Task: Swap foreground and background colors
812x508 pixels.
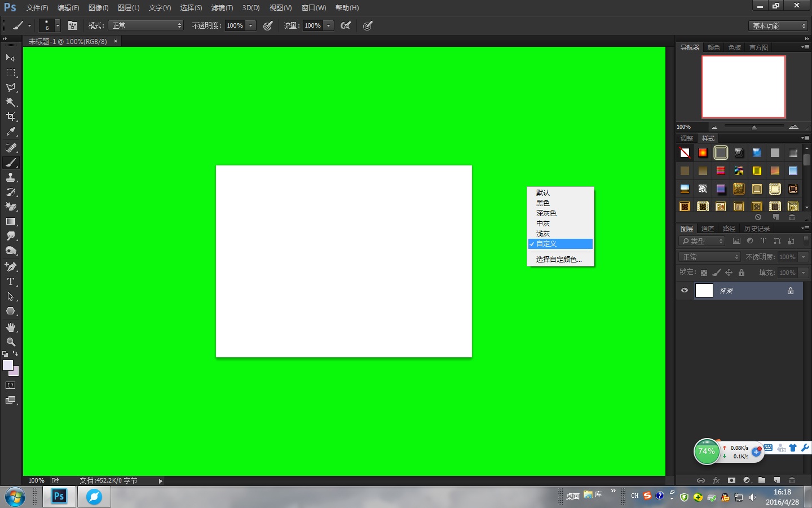Action: pyautogui.click(x=15, y=354)
